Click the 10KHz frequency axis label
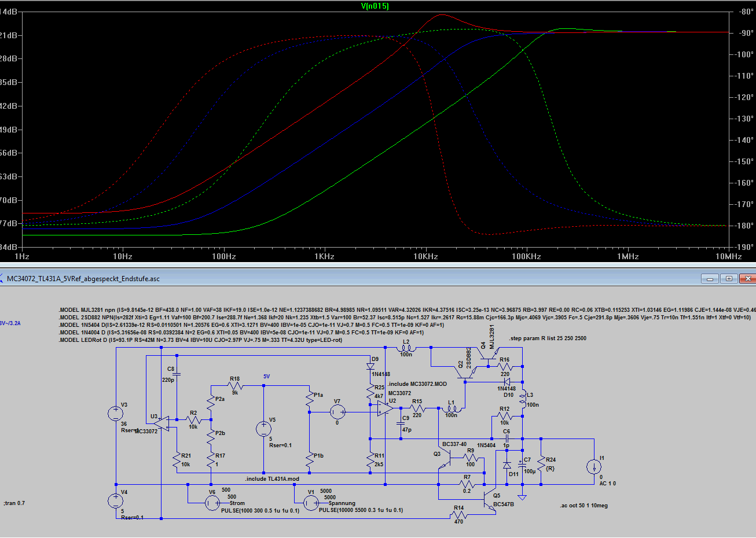The image size is (756, 538). (x=425, y=256)
